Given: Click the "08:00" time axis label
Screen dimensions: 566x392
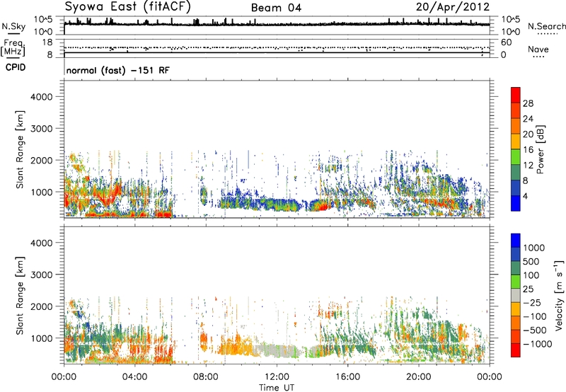Looking at the screenshot, I should (206, 377).
